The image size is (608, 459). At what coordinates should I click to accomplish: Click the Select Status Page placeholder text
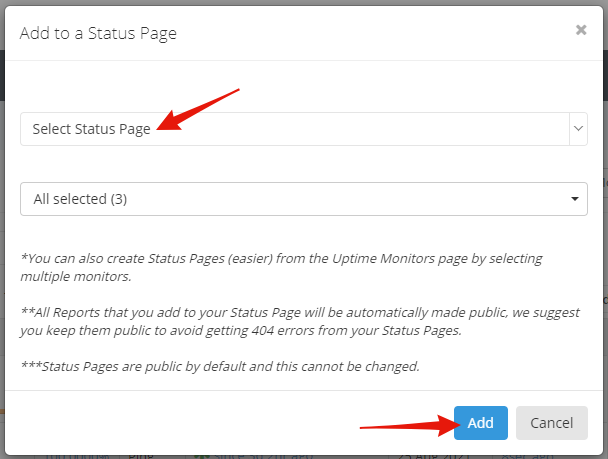92,129
